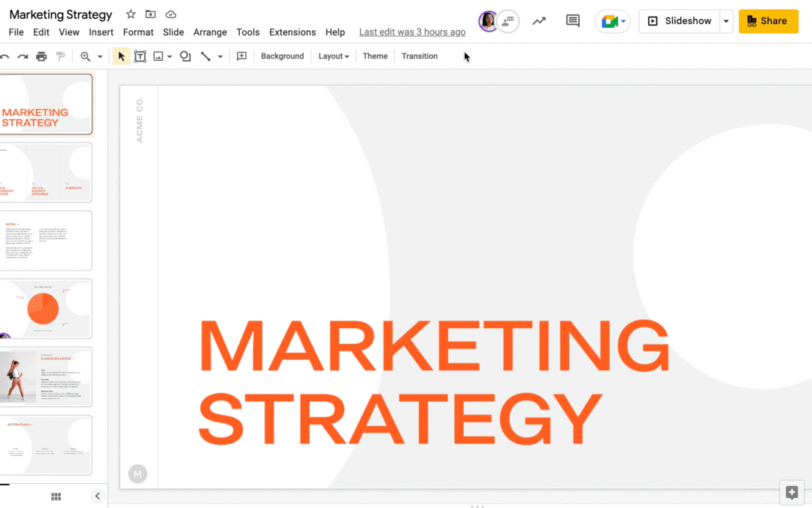Open the Insert menu

coord(101,32)
